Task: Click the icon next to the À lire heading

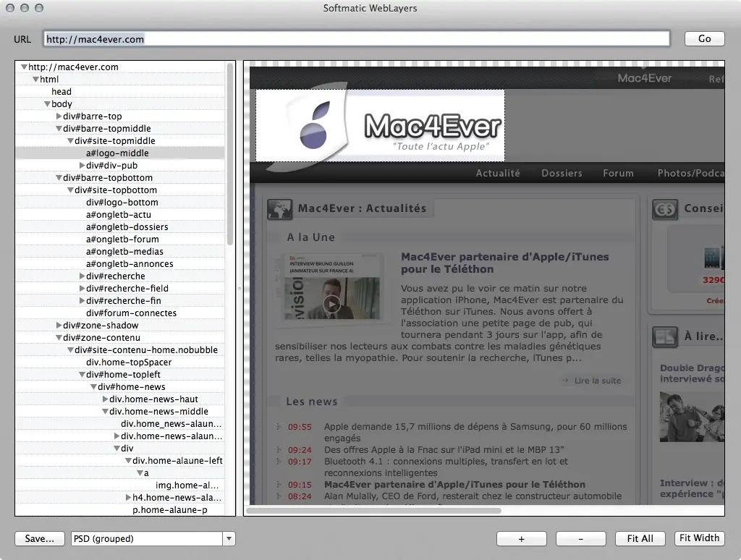Action: [x=666, y=337]
